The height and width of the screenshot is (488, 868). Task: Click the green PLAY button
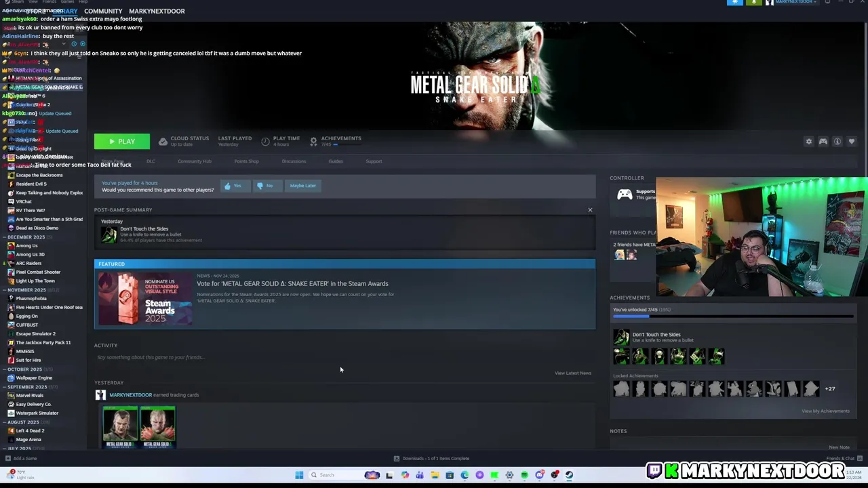pyautogui.click(x=122, y=142)
